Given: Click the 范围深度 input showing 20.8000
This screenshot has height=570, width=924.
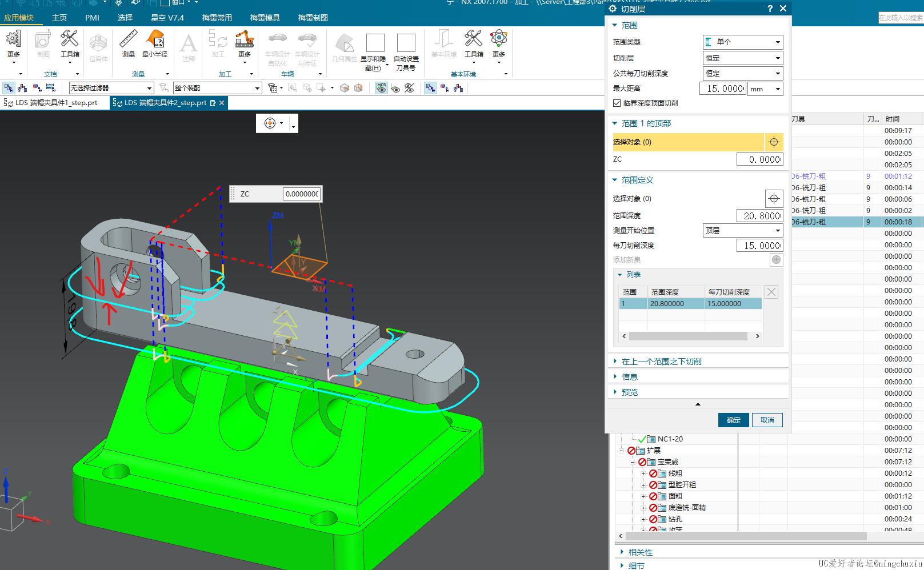Looking at the screenshot, I should [759, 216].
